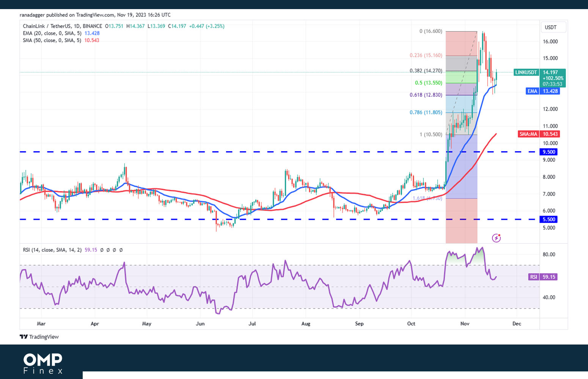Screen dimensions: 588x379
Task: Click the 1 (10.500) Fibonacci label
Action: click(431, 135)
